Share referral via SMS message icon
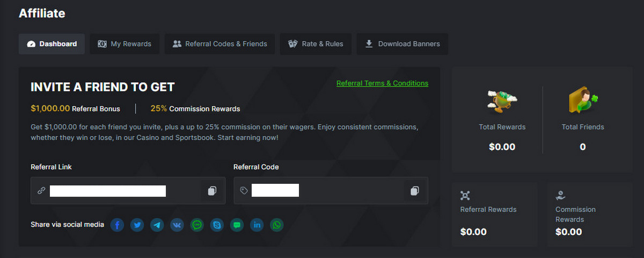Screen dimensions: 644x258 coord(237,225)
